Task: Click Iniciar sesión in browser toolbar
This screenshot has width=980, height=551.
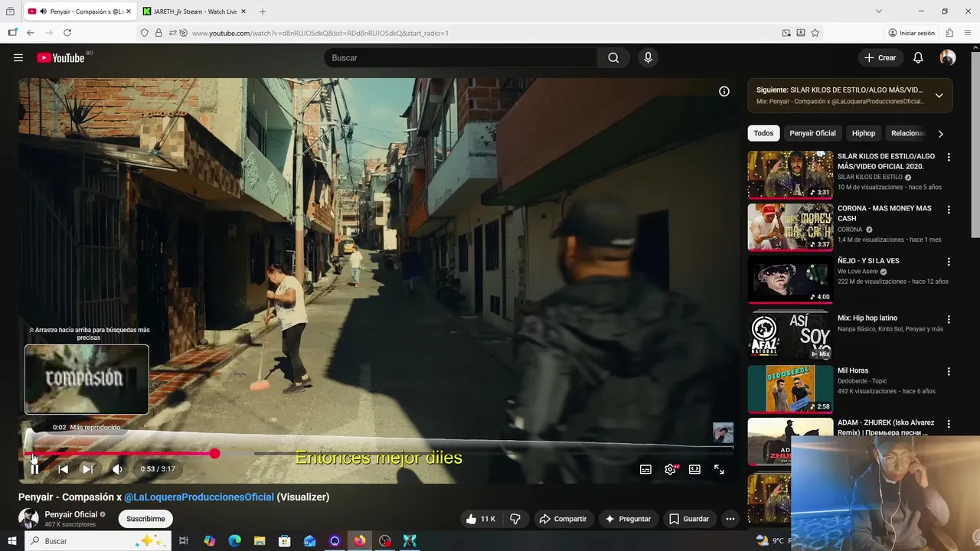Action: coord(911,33)
